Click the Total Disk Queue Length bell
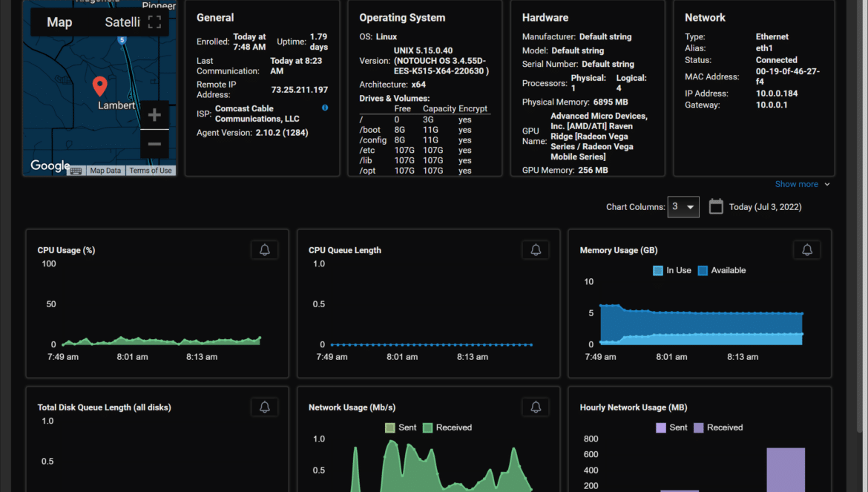Viewport: 868px width, 492px height. click(265, 407)
